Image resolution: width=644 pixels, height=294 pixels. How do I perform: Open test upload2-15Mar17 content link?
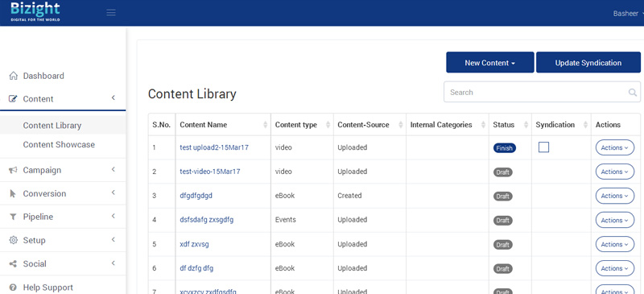(214, 147)
